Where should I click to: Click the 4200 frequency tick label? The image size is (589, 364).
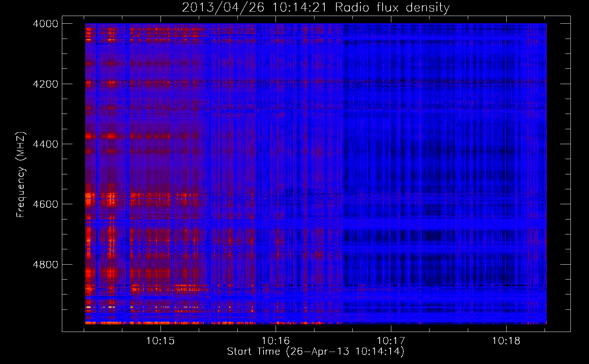[x=46, y=84]
